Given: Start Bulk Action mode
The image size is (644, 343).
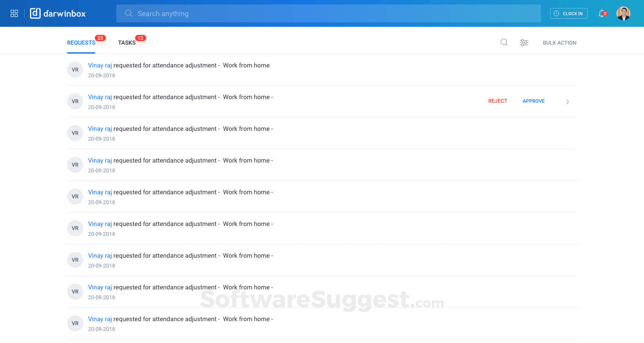Looking at the screenshot, I should (559, 42).
